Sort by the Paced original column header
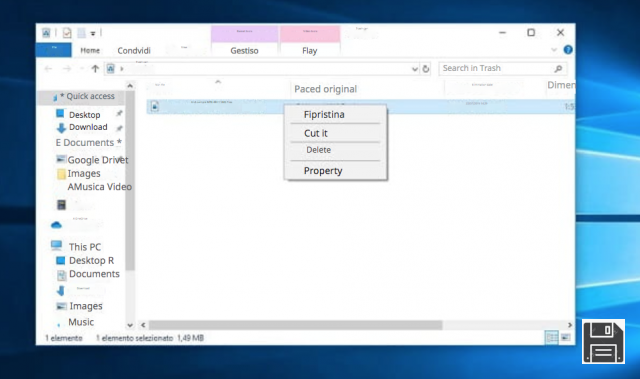 [x=325, y=89]
